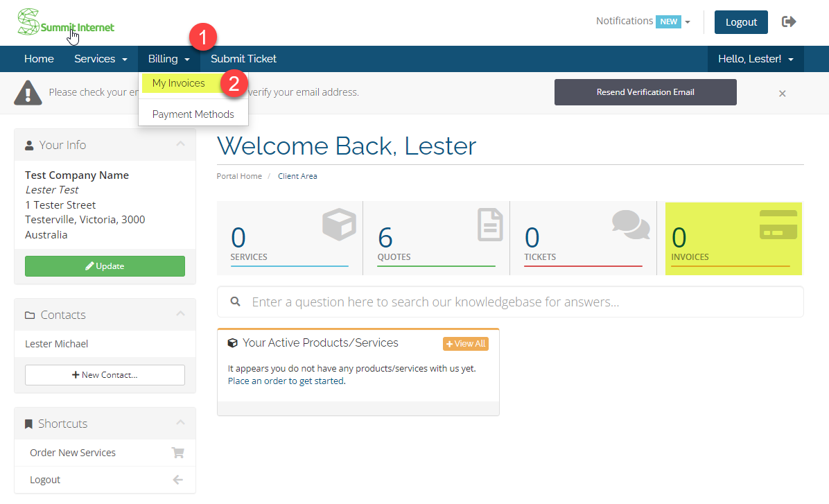Collapse the Shortcuts panel chevron

[x=180, y=423]
